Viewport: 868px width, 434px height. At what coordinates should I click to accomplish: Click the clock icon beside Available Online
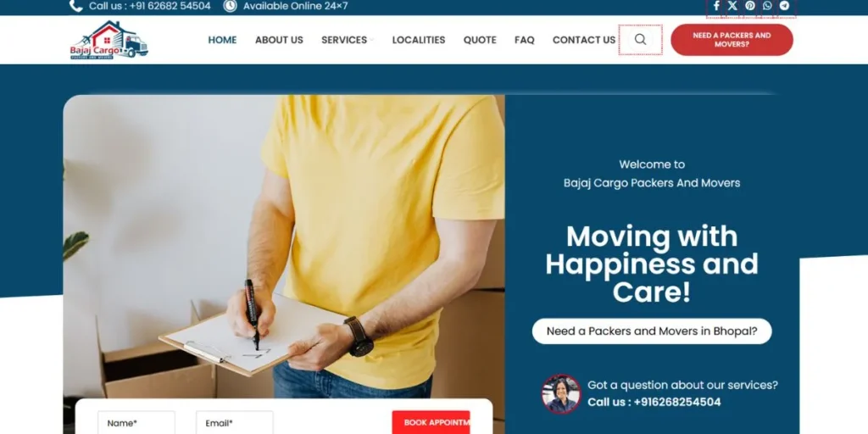pos(230,6)
